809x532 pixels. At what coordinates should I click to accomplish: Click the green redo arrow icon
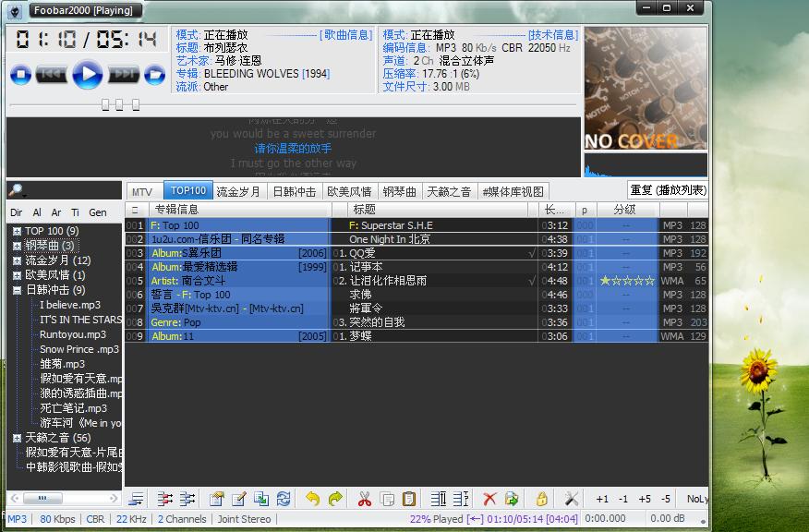[335, 499]
